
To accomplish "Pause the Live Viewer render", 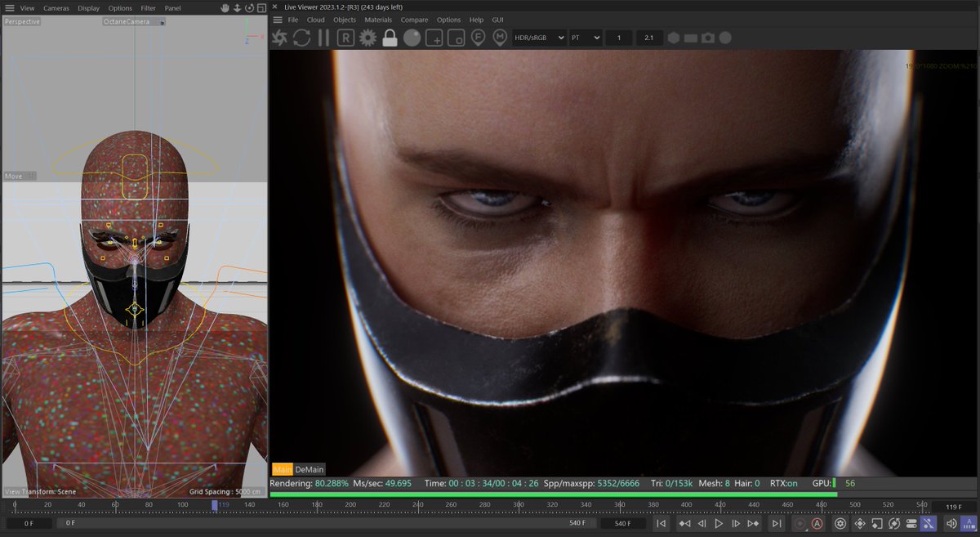I will coord(324,38).
